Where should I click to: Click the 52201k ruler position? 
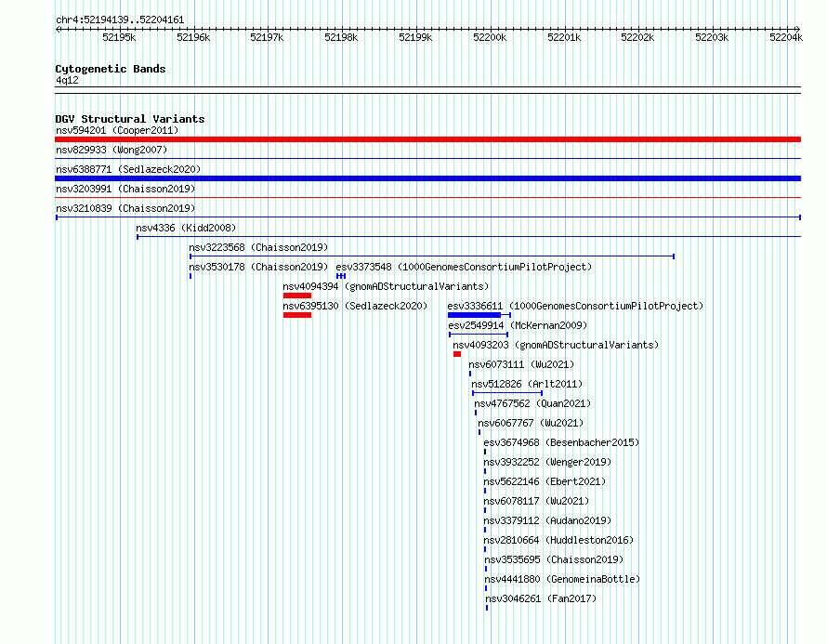(x=564, y=37)
